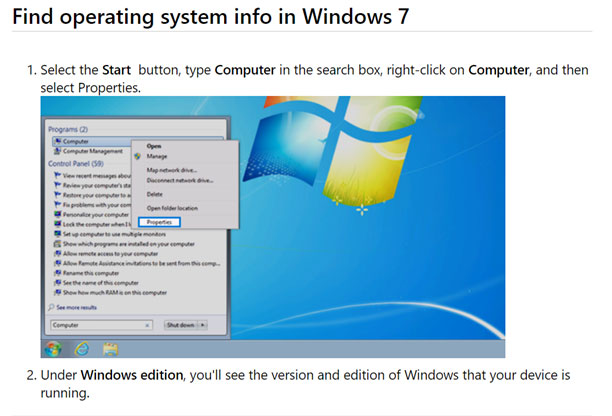The image size is (612, 416).
Task: Open 'Fix problems with your computer' result
Action: click(x=93, y=205)
